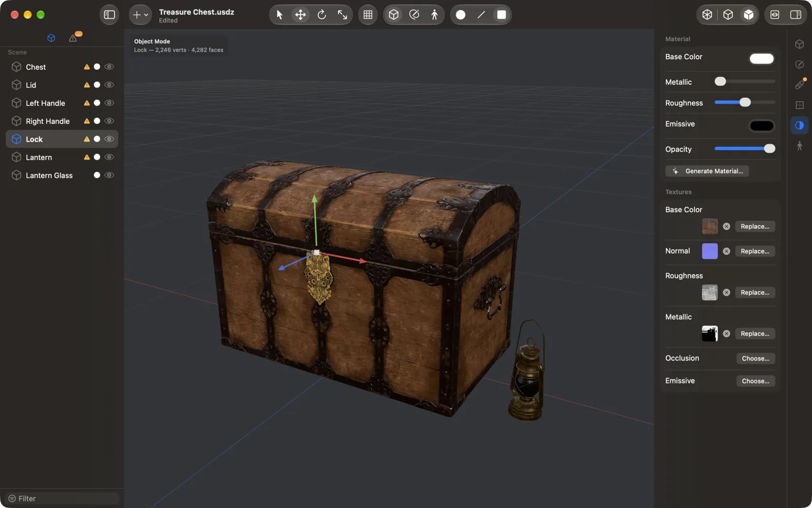Choose vertex selection dot button
The width and height of the screenshot is (812, 508).
pos(460,15)
